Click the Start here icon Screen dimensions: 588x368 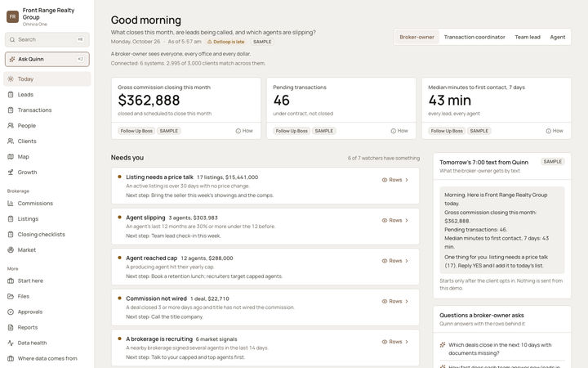click(11, 280)
